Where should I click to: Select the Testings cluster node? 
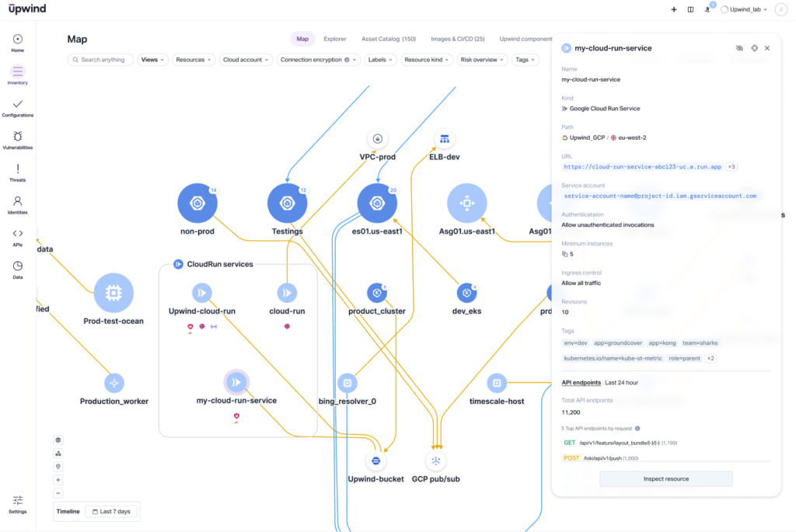[x=288, y=203]
